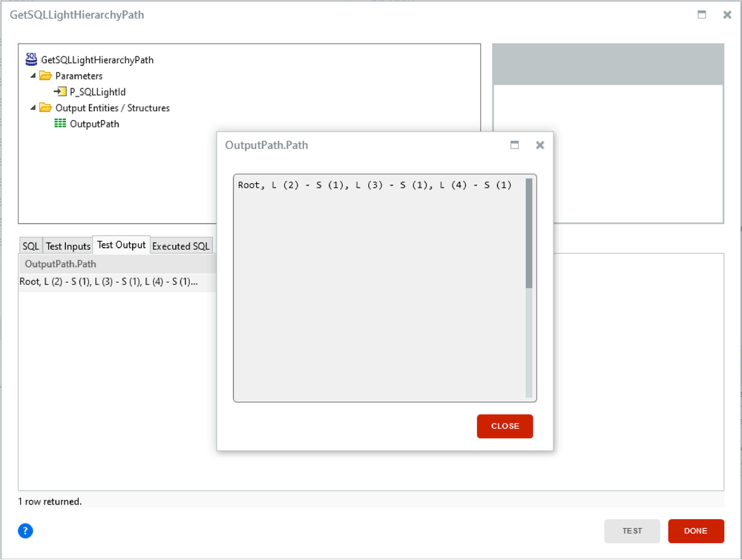Open the Test Inputs tab
This screenshot has height=560, width=742.
pos(68,246)
